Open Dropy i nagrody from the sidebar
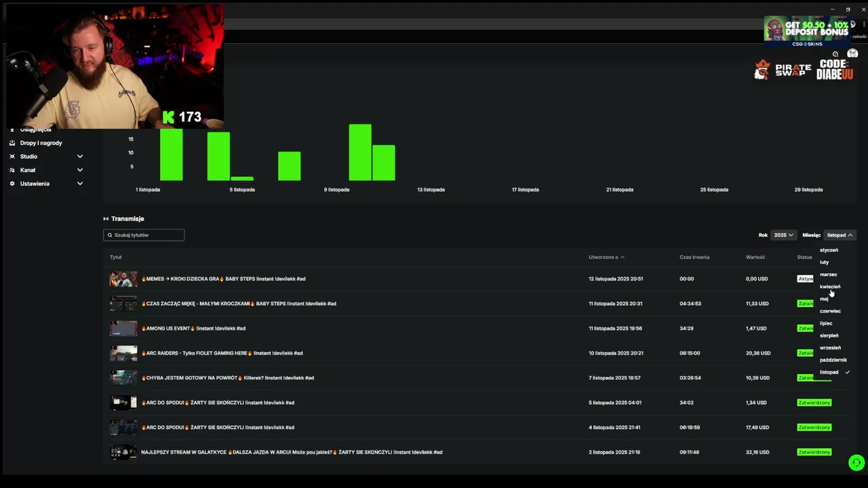868x488 pixels. [x=41, y=143]
